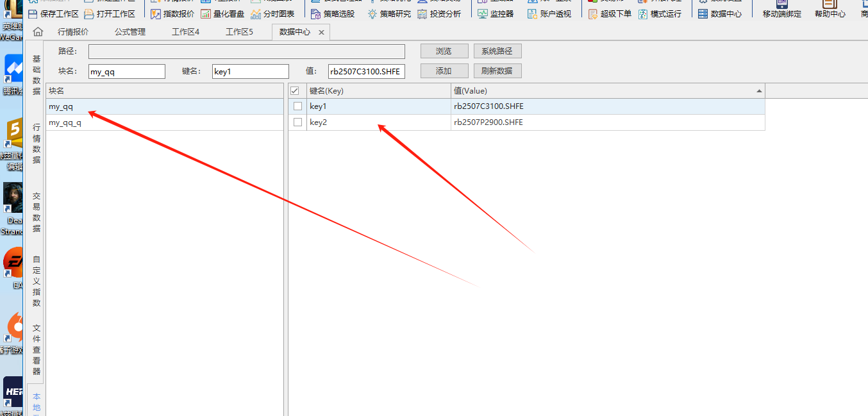This screenshot has height=416, width=868.
Task: Open 监控器 from the toolbar
Action: pos(495,13)
